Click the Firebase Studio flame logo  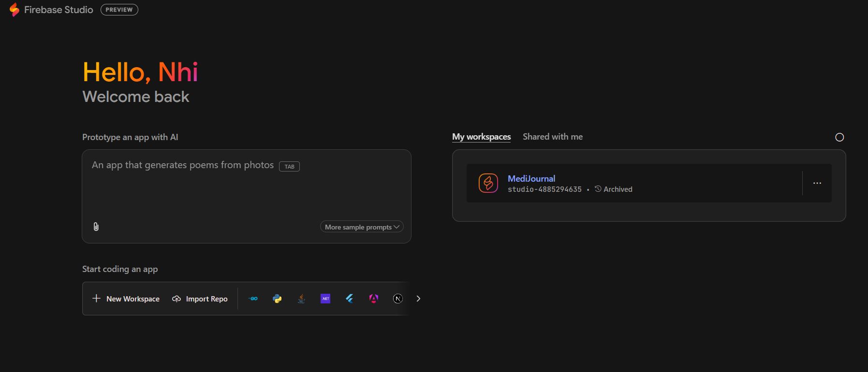15,10
